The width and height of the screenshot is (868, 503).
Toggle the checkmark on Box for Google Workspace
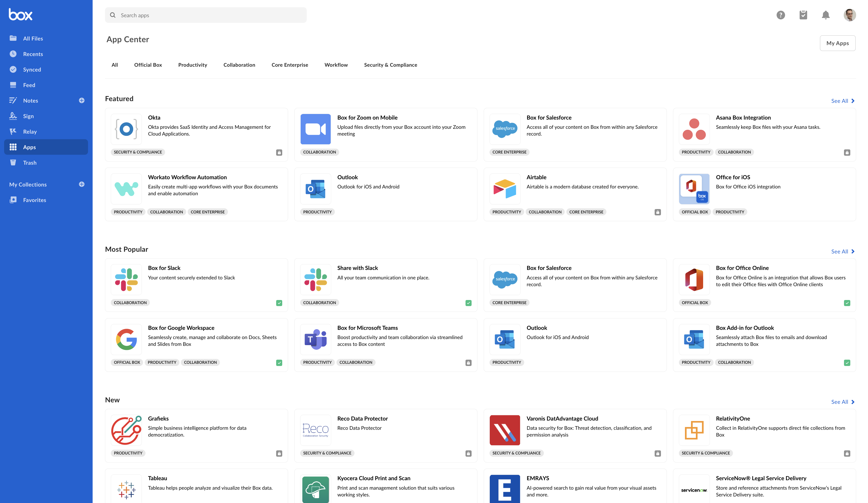[279, 363]
